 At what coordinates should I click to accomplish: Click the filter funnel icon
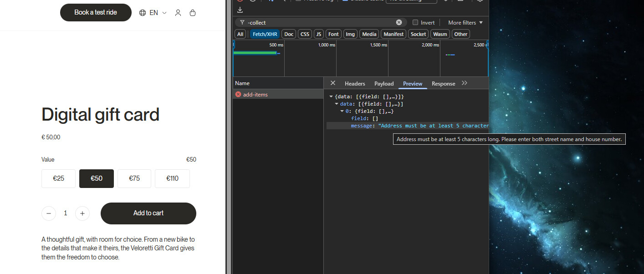pyautogui.click(x=242, y=22)
